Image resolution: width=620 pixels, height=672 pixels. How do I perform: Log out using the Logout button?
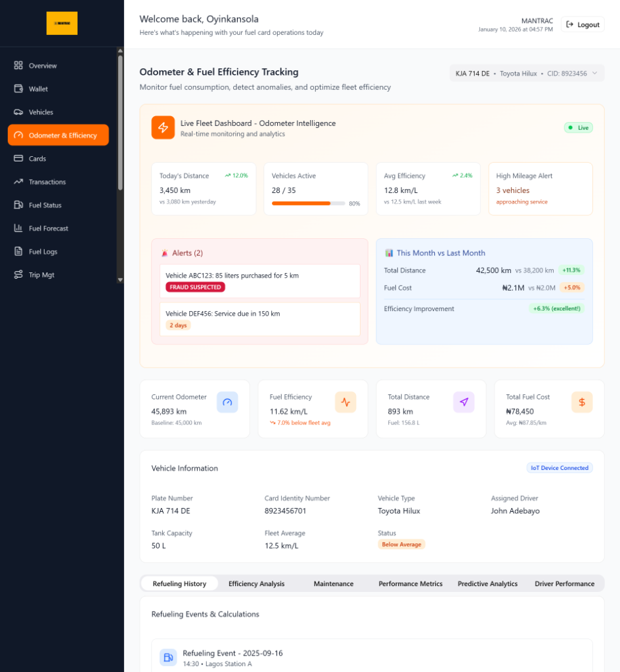pyautogui.click(x=583, y=25)
